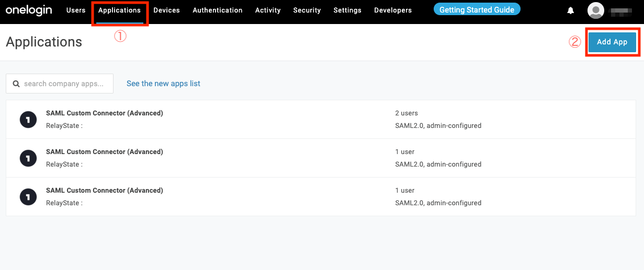Viewport: 644px width, 270px height.
Task: Open the Users menu
Action: [x=76, y=10]
